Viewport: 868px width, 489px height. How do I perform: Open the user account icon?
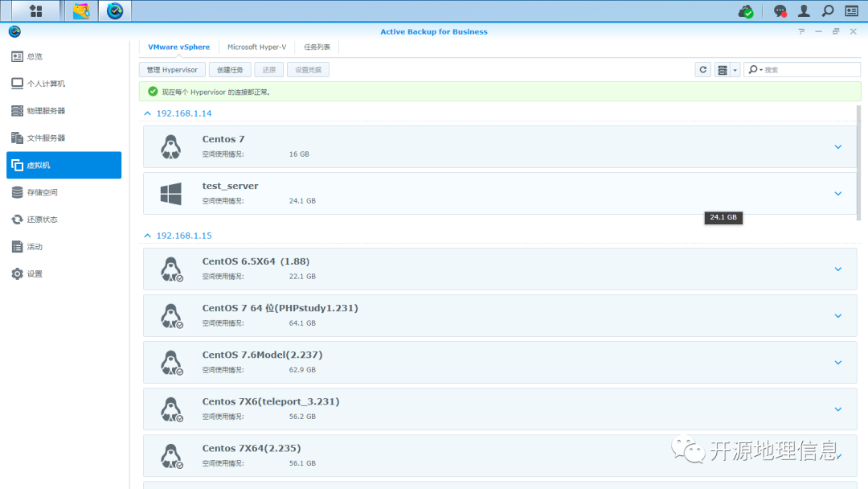[x=804, y=10]
